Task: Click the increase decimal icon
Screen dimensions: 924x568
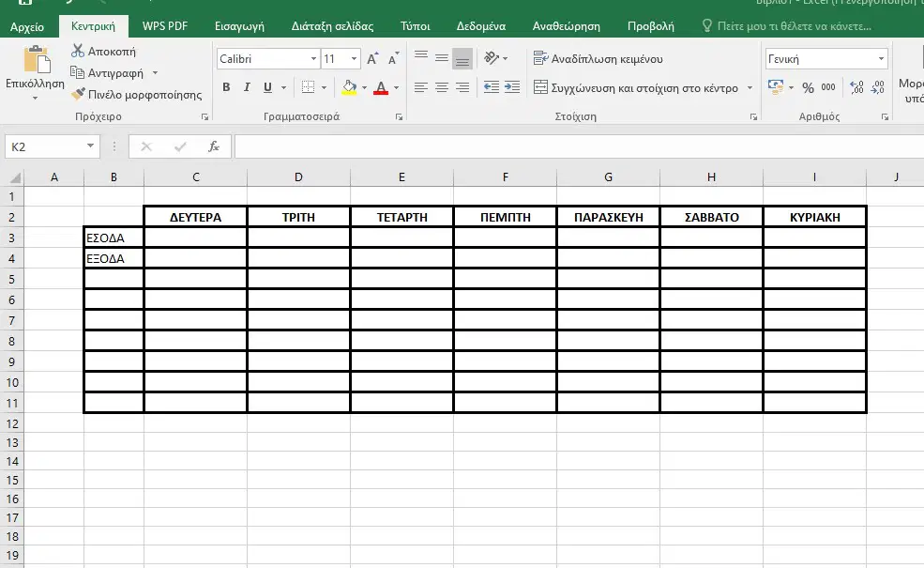Action: (856, 87)
